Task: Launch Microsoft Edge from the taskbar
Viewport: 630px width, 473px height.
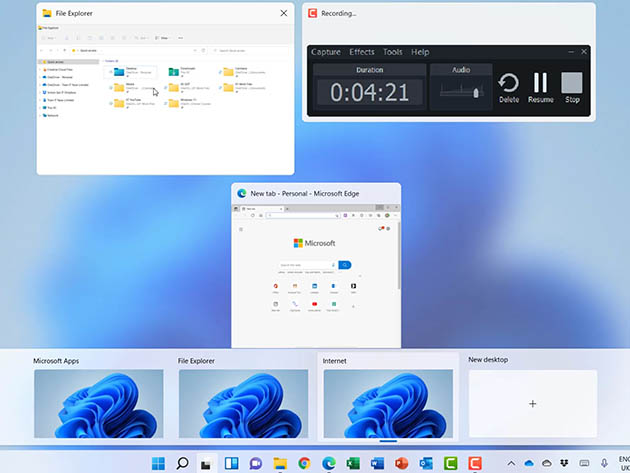Action: [x=329, y=463]
